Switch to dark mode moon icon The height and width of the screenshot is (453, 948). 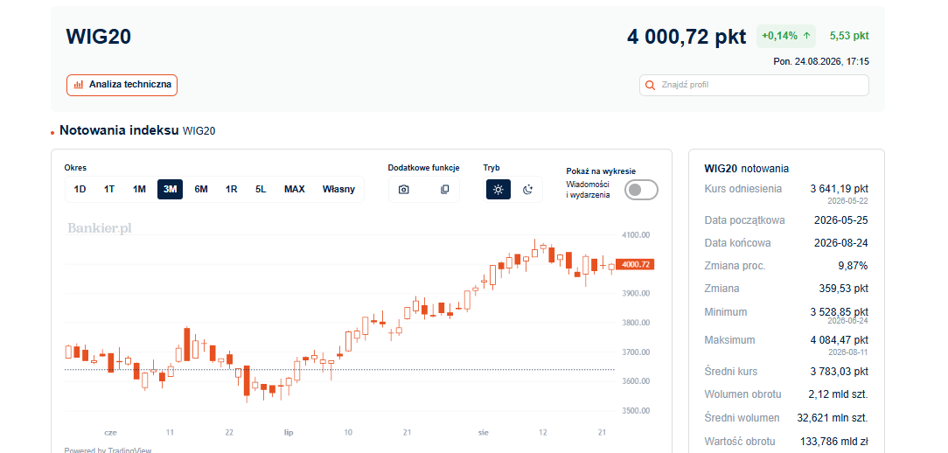(x=528, y=190)
